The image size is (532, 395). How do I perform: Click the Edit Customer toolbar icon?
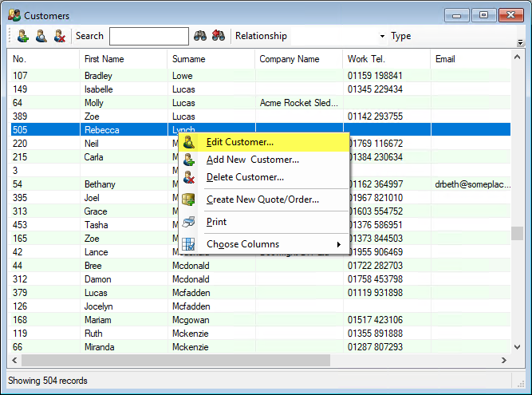pyautogui.click(x=41, y=36)
